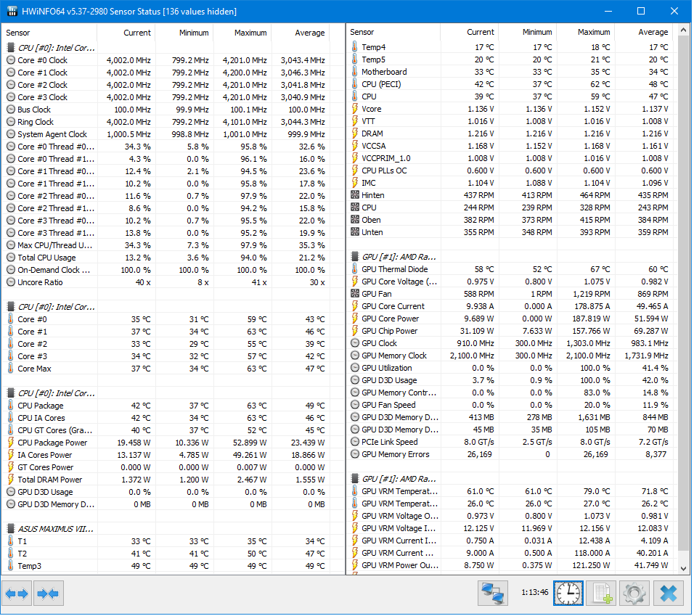Image resolution: width=694 pixels, height=616 pixels.
Task: Select the GPU VRM Power Ou... row
Action: (510, 566)
